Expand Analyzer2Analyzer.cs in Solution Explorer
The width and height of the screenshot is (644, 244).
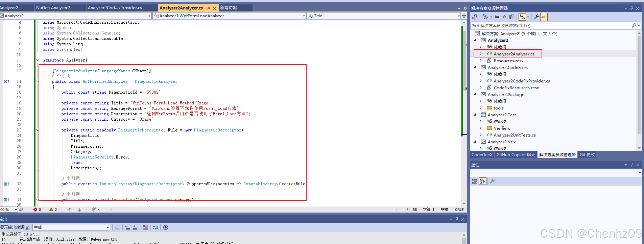480,54
